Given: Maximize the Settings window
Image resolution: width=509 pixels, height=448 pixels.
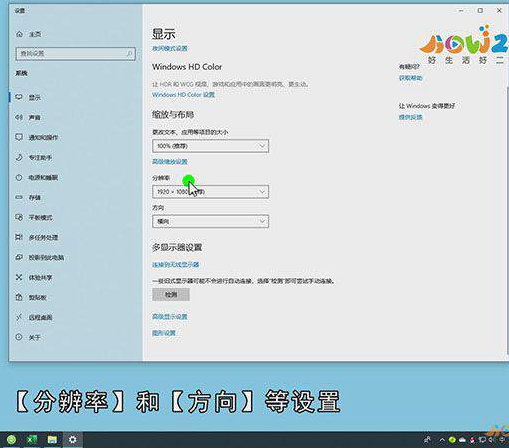Looking at the screenshot, I should [x=480, y=11].
